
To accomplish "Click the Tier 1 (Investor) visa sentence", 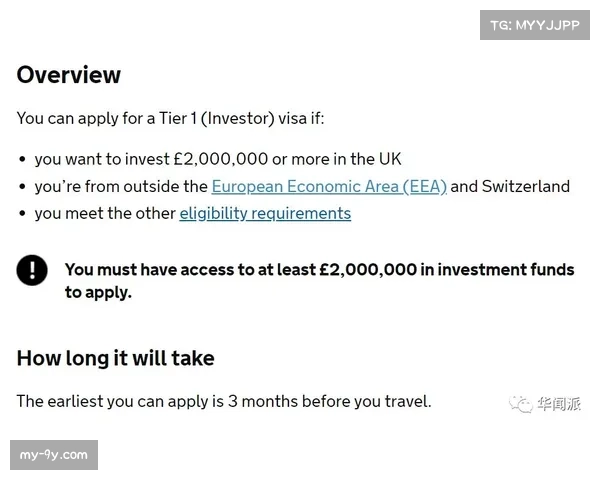I will 170,119.
